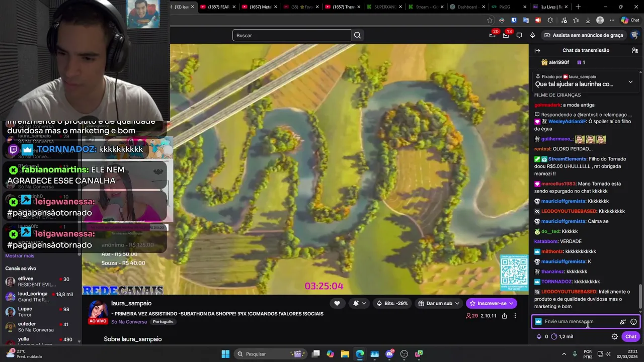Collapse the chat panel with arrow icon
The height and width of the screenshot is (362, 644).
pyautogui.click(x=537, y=50)
